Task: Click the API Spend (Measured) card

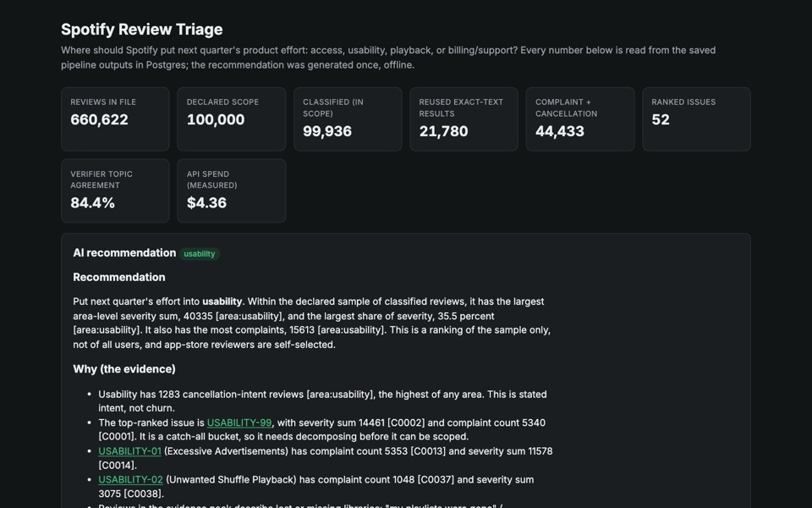Action: click(232, 190)
